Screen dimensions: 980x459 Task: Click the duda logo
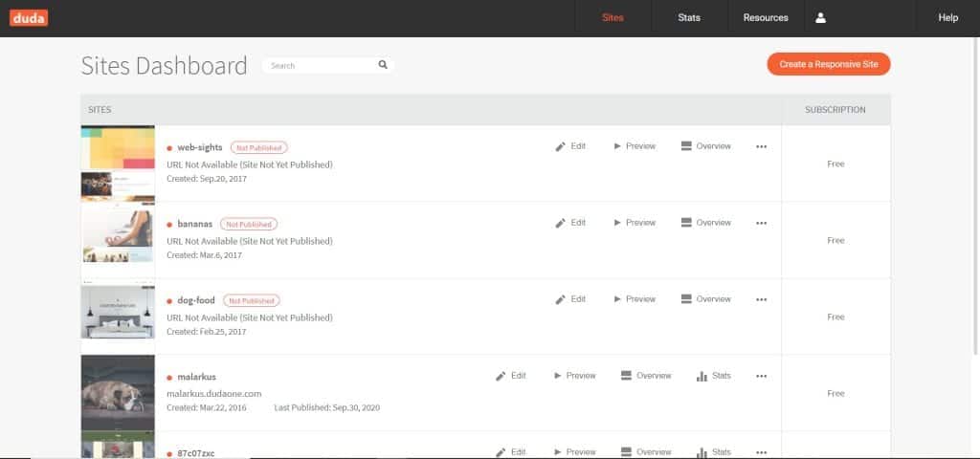tap(29, 18)
